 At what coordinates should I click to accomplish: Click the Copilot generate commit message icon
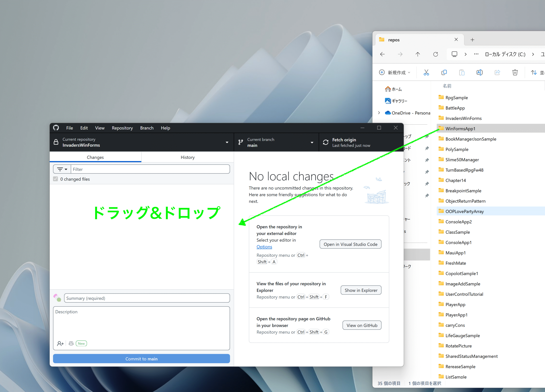71,343
